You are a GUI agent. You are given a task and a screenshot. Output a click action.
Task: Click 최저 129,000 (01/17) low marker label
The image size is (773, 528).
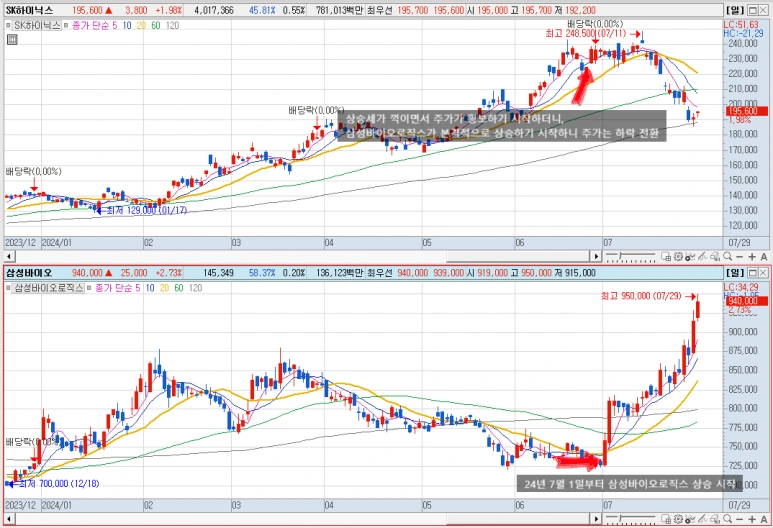(147, 211)
